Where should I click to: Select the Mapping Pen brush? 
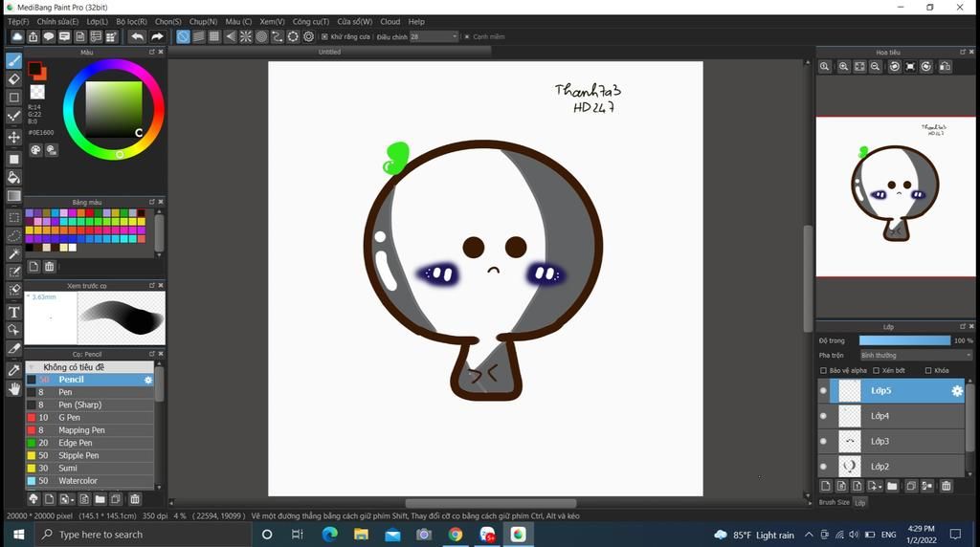point(90,430)
